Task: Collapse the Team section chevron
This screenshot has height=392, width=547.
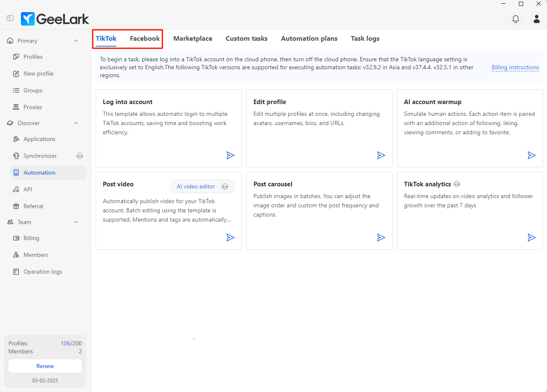Action: tap(76, 222)
